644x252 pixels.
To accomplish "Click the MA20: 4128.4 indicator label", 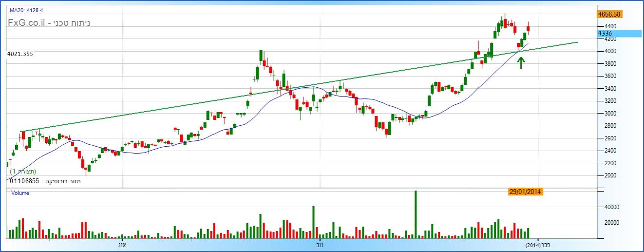I will [26, 10].
